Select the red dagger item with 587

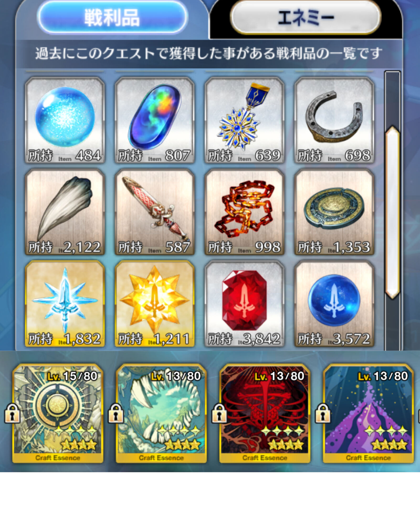click(155, 212)
